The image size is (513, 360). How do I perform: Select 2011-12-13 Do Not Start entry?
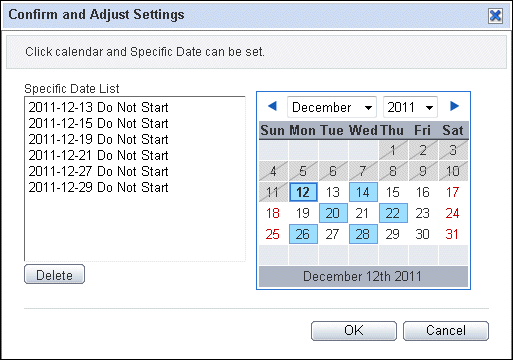(x=99, y=107)
